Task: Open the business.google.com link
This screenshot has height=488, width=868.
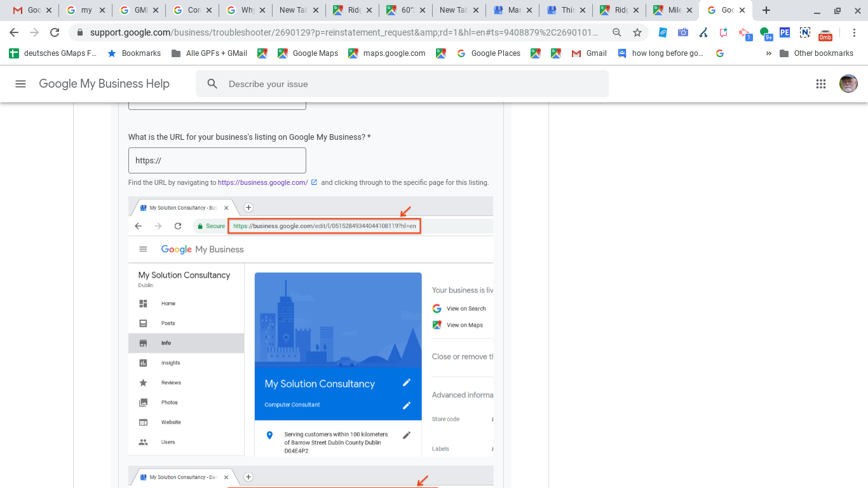Action: tap(263, 182)
